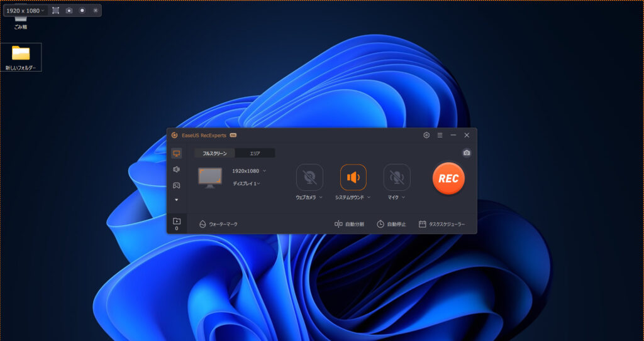The height and width of the screenshot is (341, 644).
Task: Open RecExperts settings hexagon icon
Action: (426, 135)
